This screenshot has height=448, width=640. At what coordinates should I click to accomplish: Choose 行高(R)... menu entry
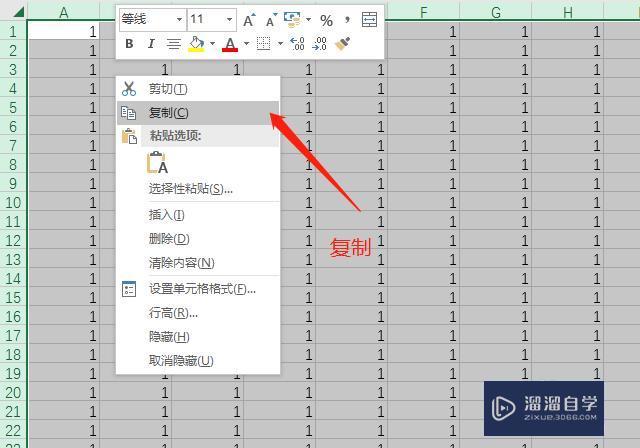pos(198,313)
